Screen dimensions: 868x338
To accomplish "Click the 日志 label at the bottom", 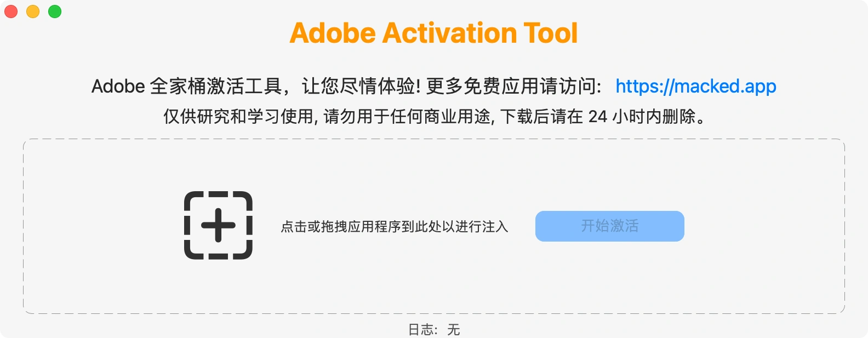I will (421, 330).
